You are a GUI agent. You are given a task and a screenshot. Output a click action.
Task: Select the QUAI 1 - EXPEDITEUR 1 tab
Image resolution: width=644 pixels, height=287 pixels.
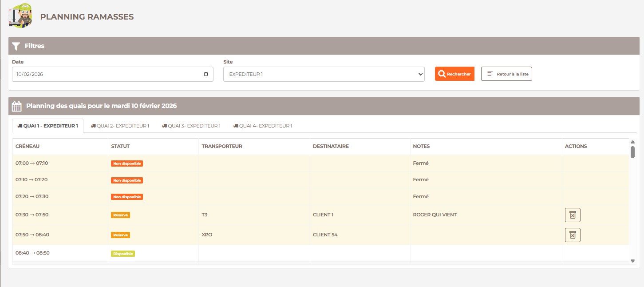click(47, 126)
